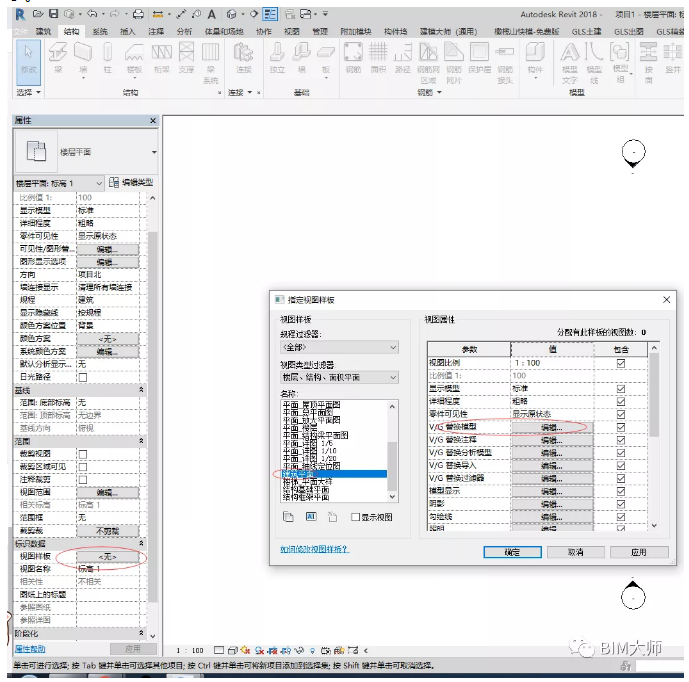Image resolution: width=689 pixels, height=682 pixels.
Task: Click the Print icon in quick access toolbar
Action: point(138,15)
